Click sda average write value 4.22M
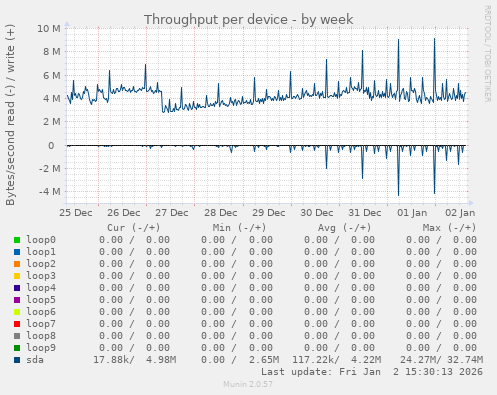 [x=366, y=360]
